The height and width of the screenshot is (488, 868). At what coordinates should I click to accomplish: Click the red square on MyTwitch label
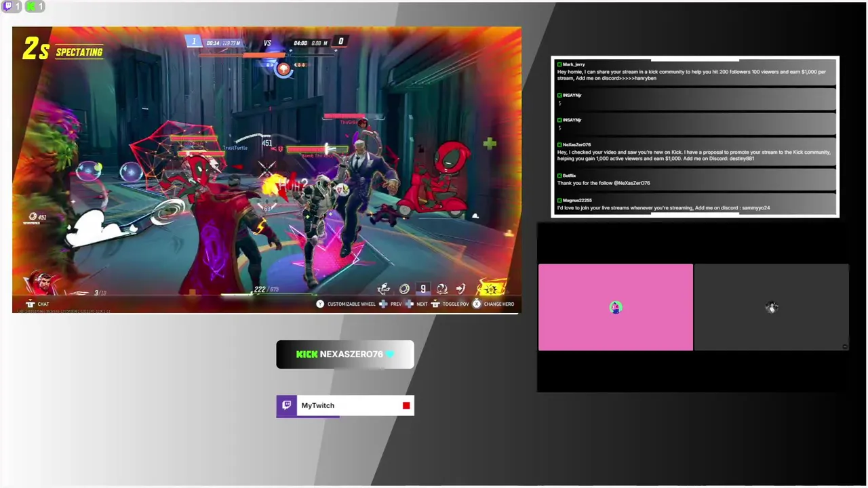[406, 405]
